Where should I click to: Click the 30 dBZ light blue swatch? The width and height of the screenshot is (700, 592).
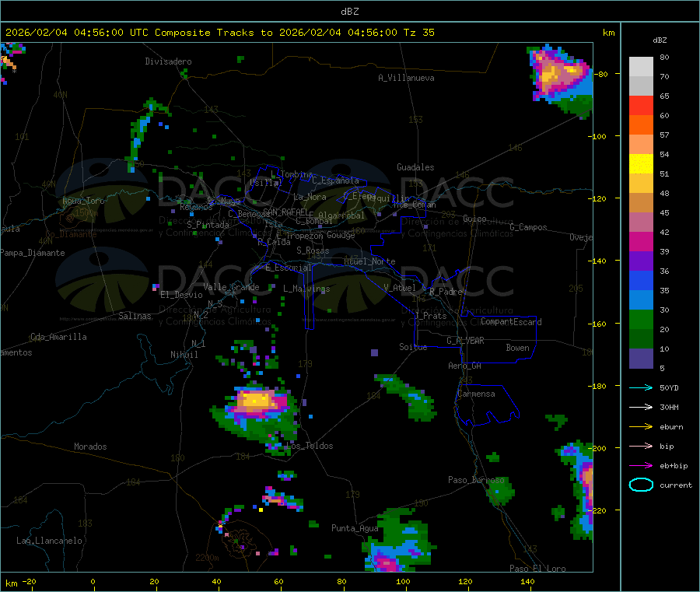[641, 300]
